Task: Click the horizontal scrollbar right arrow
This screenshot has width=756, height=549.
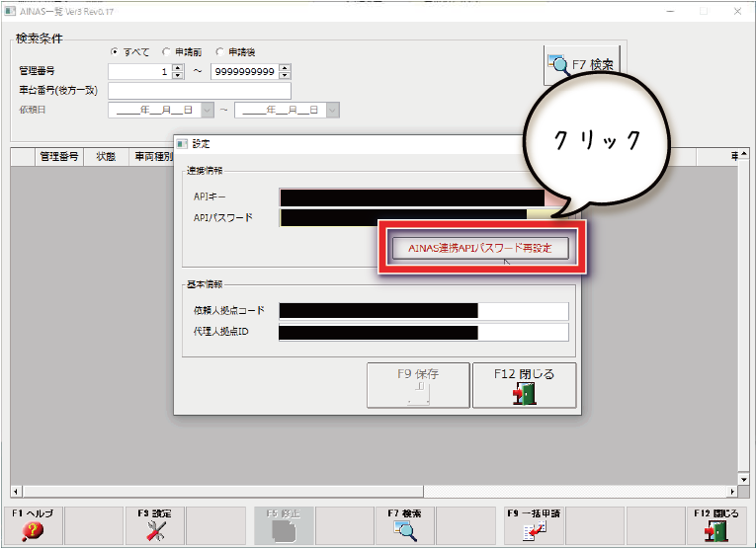Action: coord(732,492)
